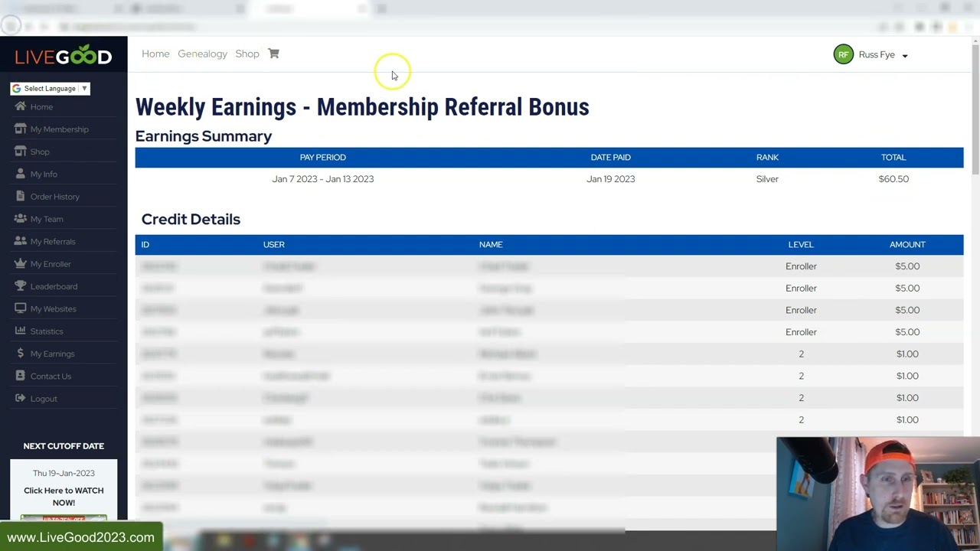
Task: Click the My Info person icon
Action: click(21, 174)
